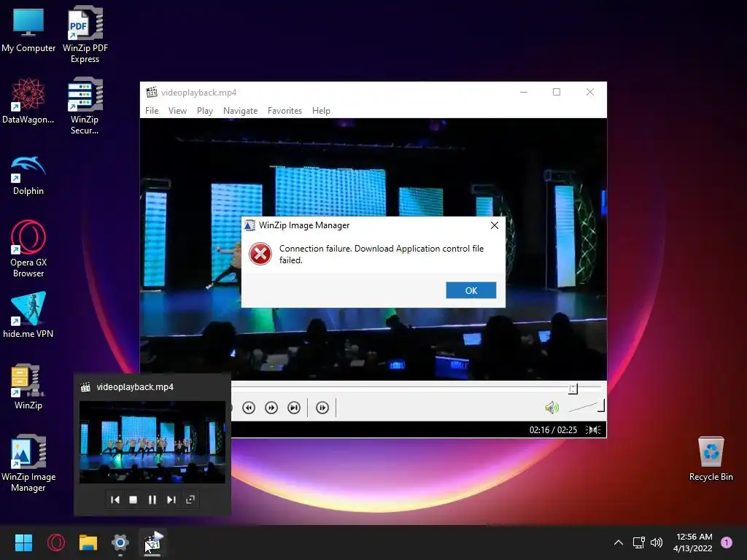Select the hide.me VPN desktop icon
The image size is (747, 560).
(28, 315)
